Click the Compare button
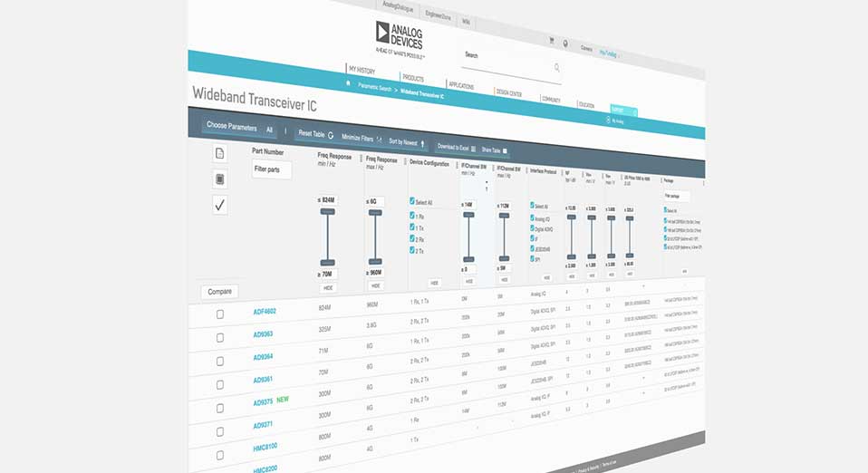Viewport: 868px width, 473px height. point(220,292)
